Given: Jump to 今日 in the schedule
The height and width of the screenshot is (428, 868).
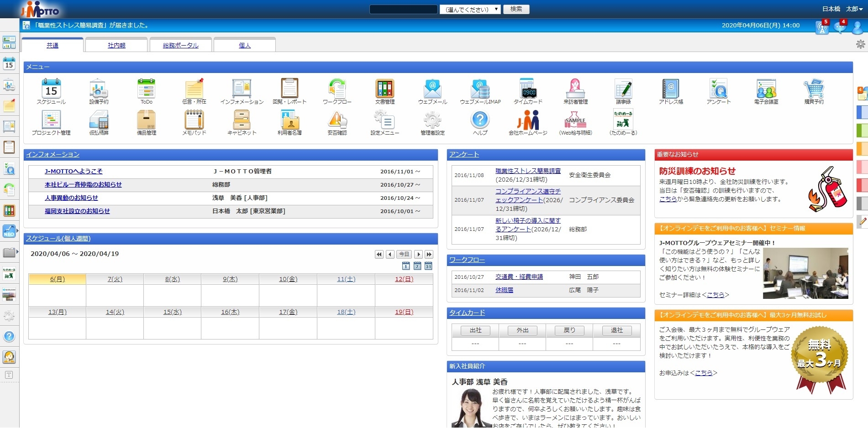Looking at the screenshot, I should (404, 254).
